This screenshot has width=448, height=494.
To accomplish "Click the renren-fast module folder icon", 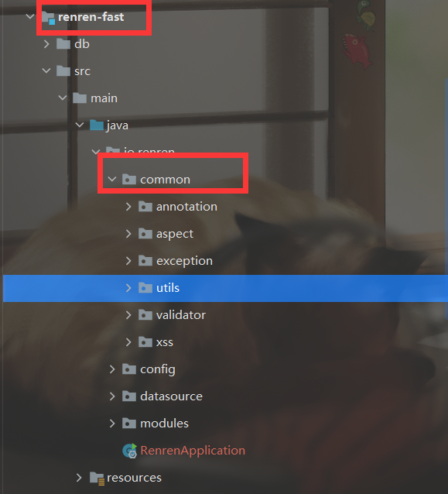I will click(49, 17).
